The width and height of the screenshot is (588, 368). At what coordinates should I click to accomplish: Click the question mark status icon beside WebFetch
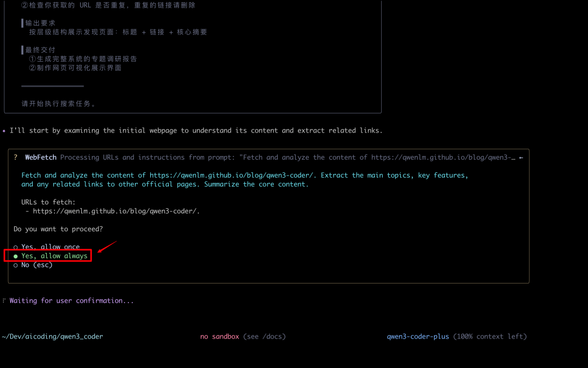click(x=15, y=158)
